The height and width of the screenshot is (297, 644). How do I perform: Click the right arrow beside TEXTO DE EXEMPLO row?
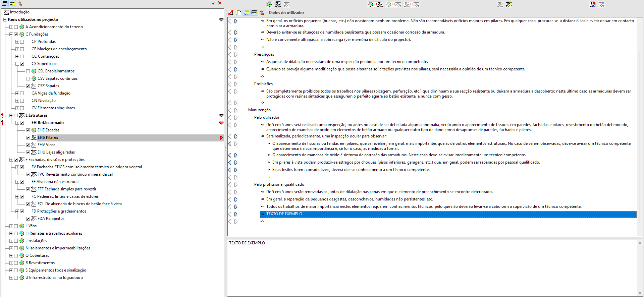(x=236, y=214)
